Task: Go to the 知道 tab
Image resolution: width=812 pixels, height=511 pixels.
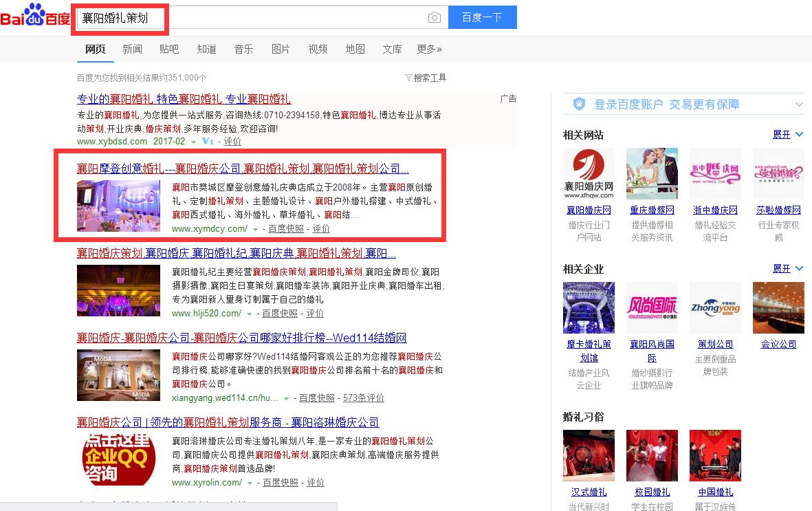Action: coord(207,50)
